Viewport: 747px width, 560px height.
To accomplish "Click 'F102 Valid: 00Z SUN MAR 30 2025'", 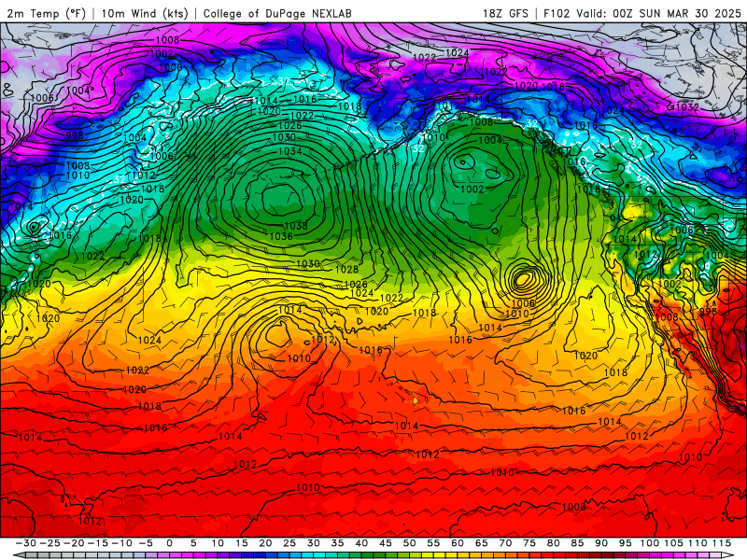I will 642,13.
